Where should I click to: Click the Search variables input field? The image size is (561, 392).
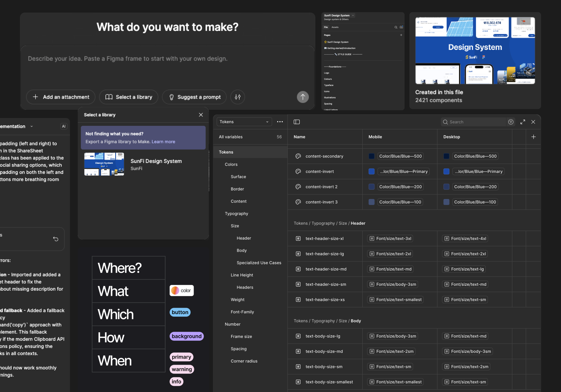476,122
